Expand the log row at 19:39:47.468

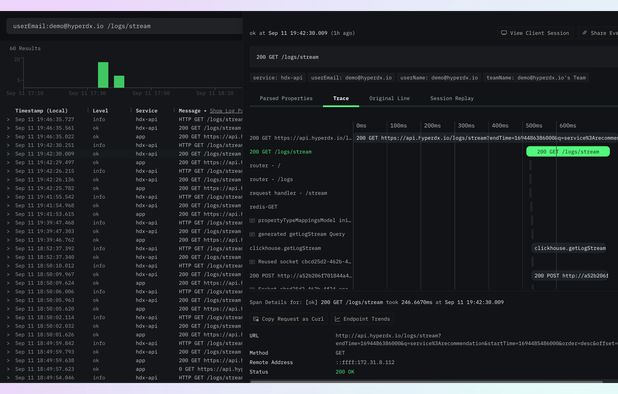point(8,223)
